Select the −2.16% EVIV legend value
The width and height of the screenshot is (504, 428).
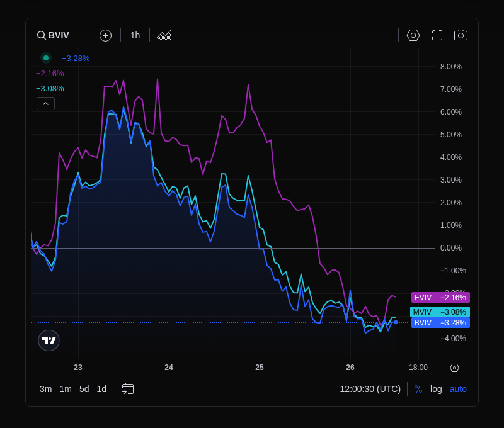point(50,74)
